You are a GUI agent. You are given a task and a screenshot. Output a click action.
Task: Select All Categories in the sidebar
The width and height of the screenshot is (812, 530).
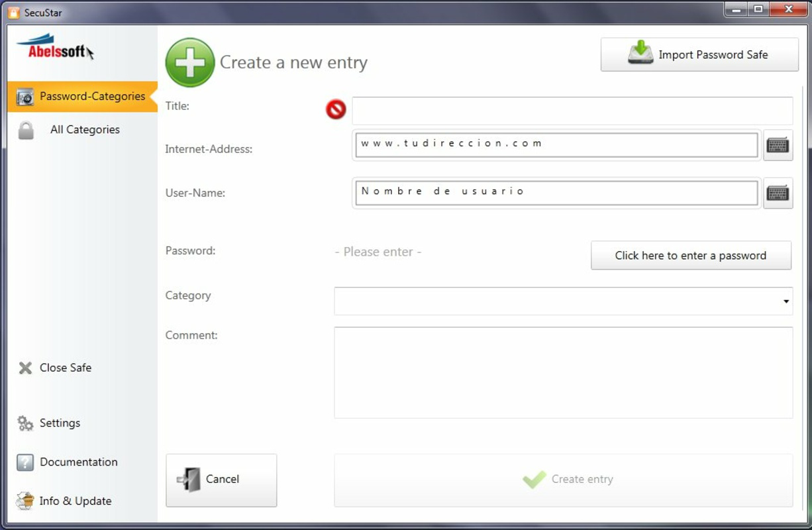[x=85, y=130]
